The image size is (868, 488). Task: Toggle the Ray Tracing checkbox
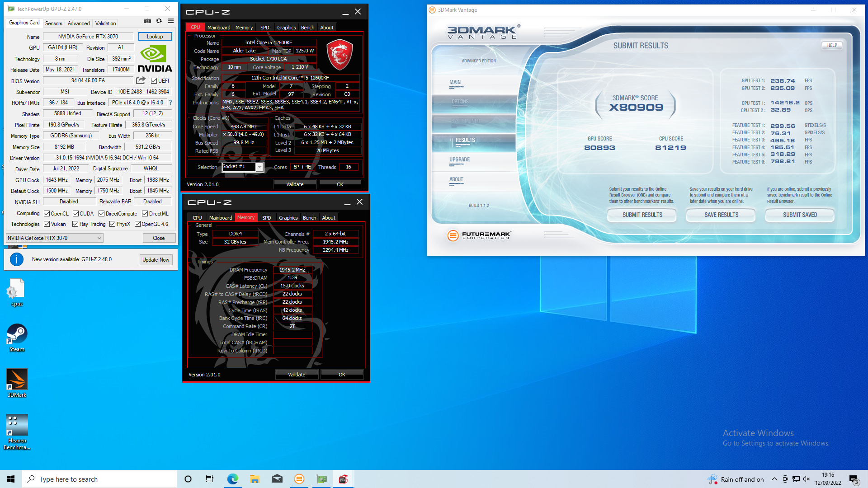pos(75,224)
